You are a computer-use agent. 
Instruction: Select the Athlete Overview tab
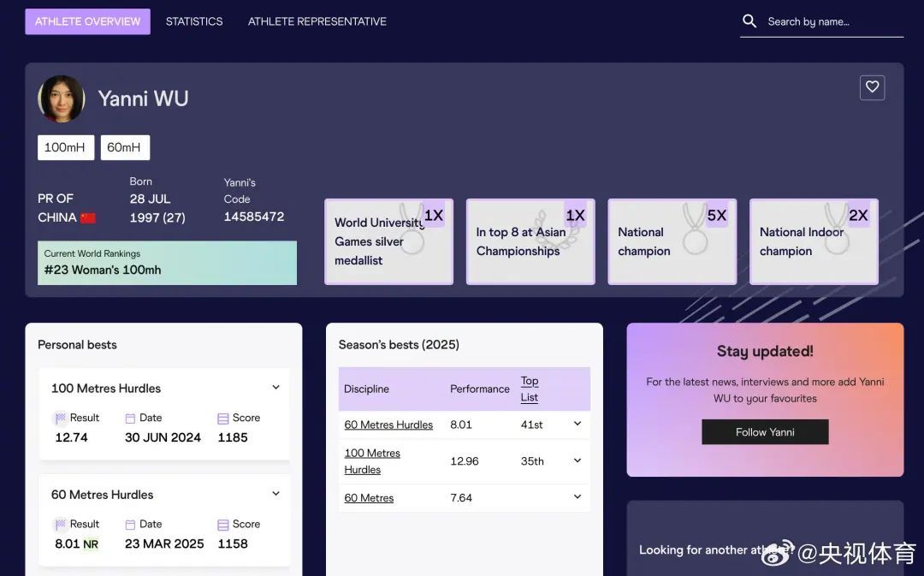[87, 21]
